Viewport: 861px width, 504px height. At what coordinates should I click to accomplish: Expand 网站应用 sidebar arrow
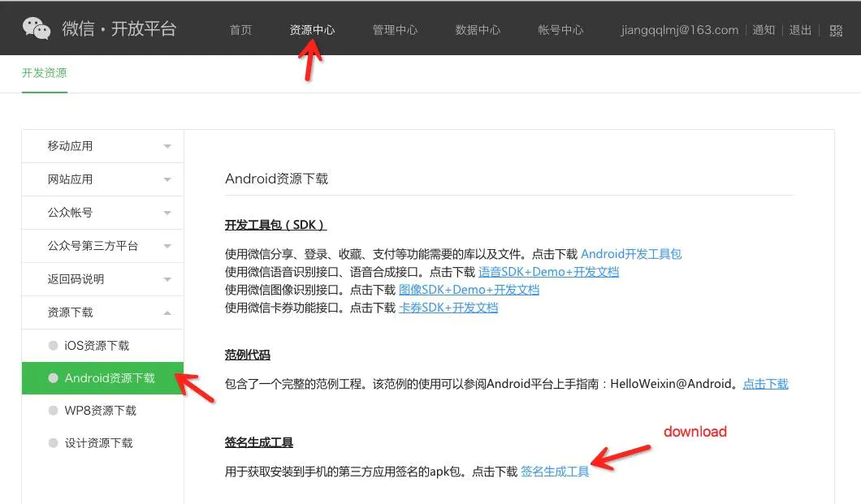(167, 180)
